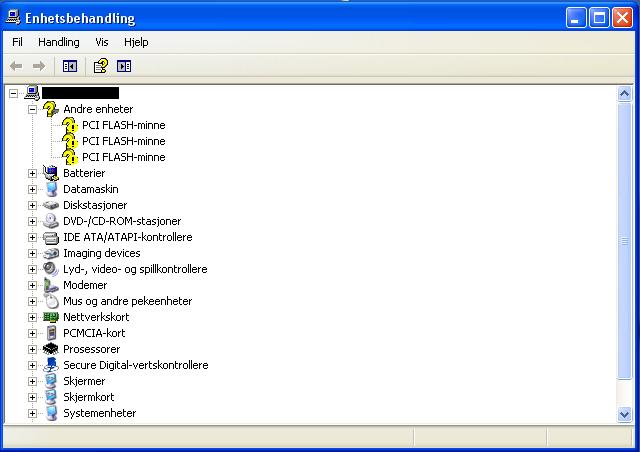Select the Nettverkskort label

96,317
